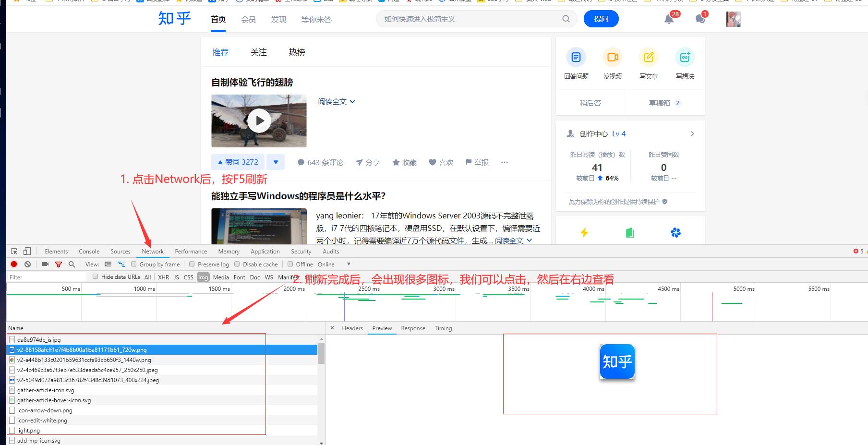Click the search magnifier icon in header
This screenshot has height=445, width=868.
[566, 19]
